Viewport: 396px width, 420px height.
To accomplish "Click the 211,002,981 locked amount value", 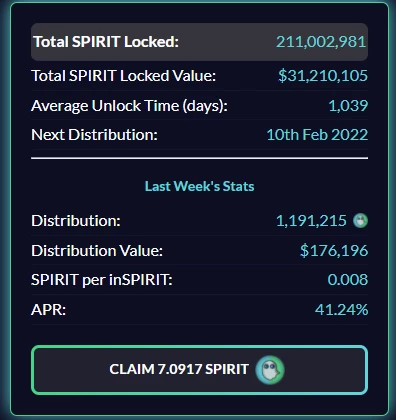I will coord(321,42).
